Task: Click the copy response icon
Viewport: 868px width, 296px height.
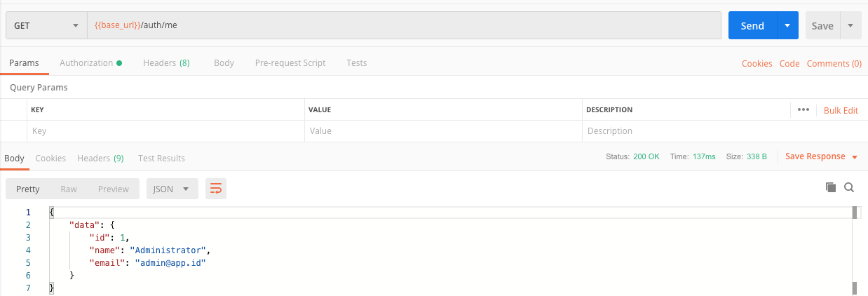Action: tap(831, 187)
